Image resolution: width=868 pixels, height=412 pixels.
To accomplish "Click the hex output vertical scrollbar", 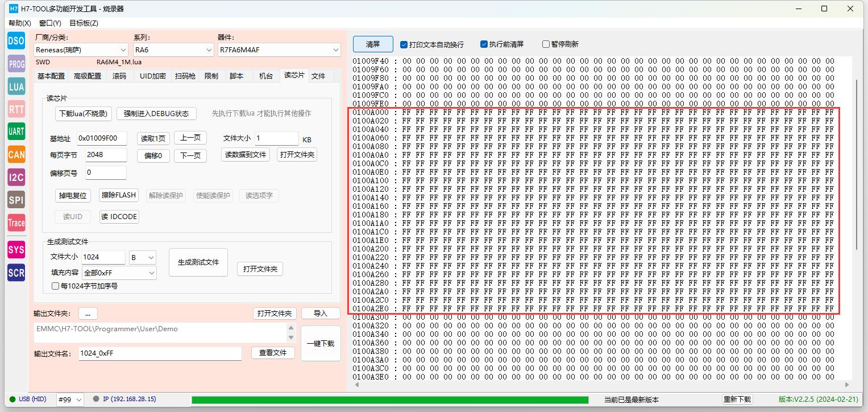I will coord(857,164).
